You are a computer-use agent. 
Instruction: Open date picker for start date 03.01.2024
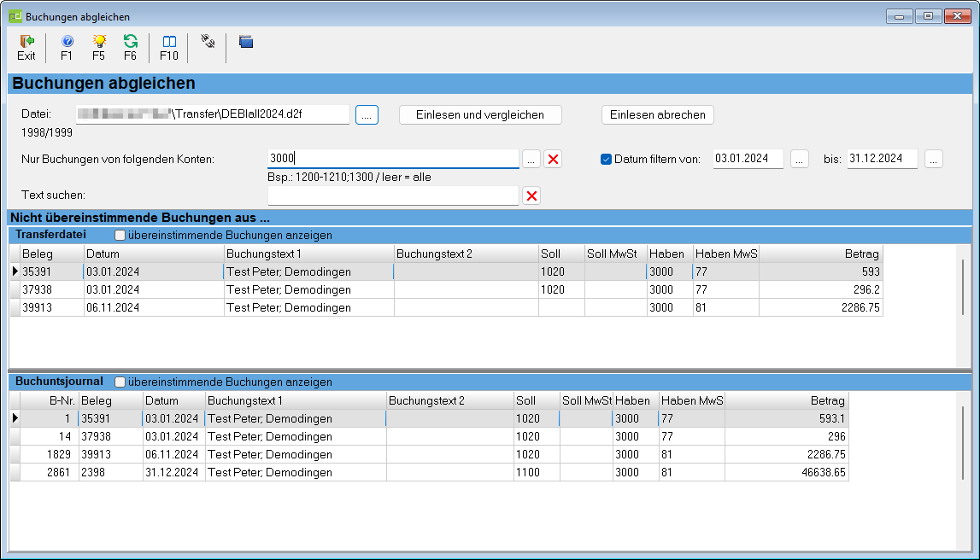pyautogui.click(x=799, y=159)
